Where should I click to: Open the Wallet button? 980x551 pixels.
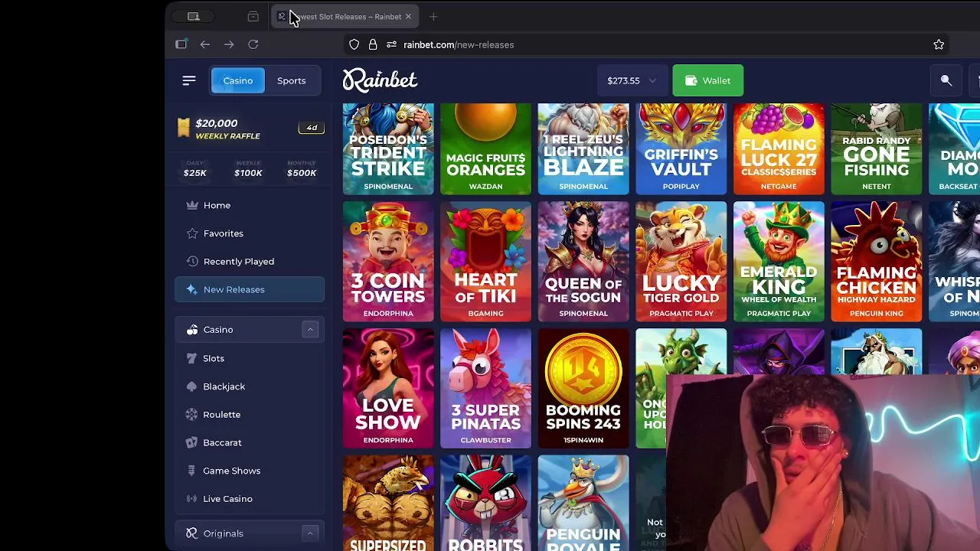coord(707,80)
